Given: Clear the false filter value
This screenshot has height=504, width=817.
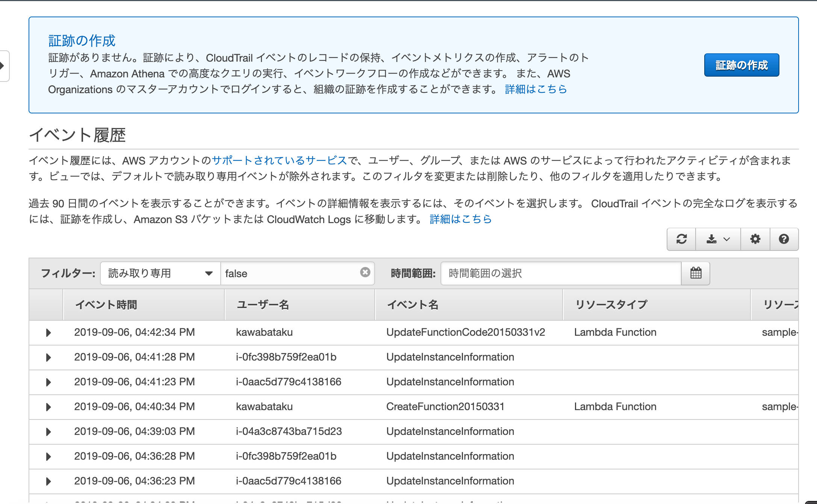Looking at the screenshot, I should coord(365,272).
